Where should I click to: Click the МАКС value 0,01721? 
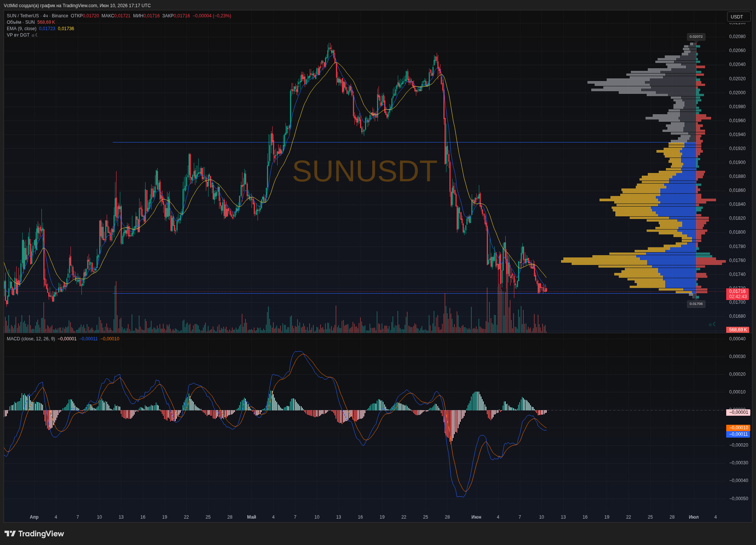tap(122, 16)
